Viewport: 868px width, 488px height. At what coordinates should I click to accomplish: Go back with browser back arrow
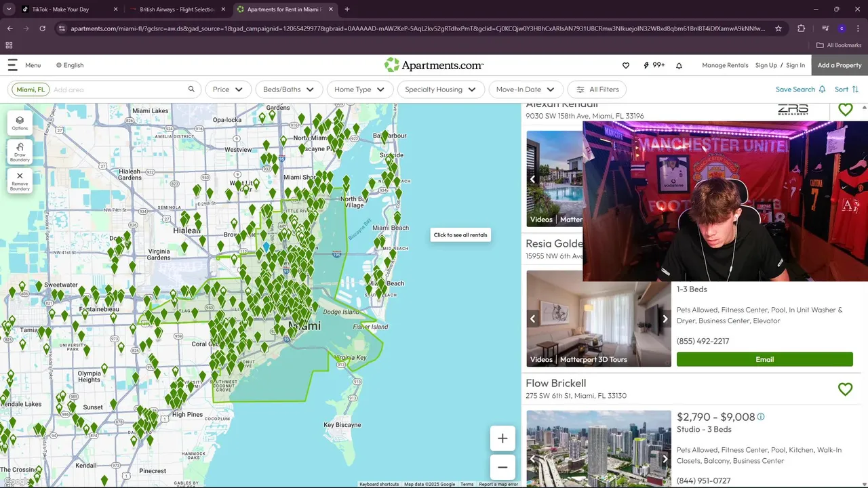click(9, 28)
